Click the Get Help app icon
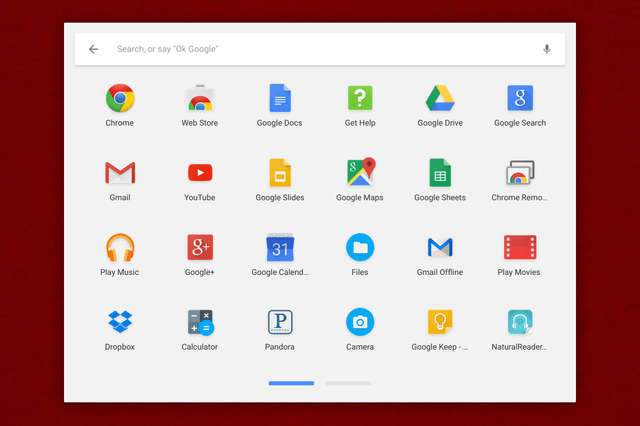640x426 pixels. tap(360, 98)
